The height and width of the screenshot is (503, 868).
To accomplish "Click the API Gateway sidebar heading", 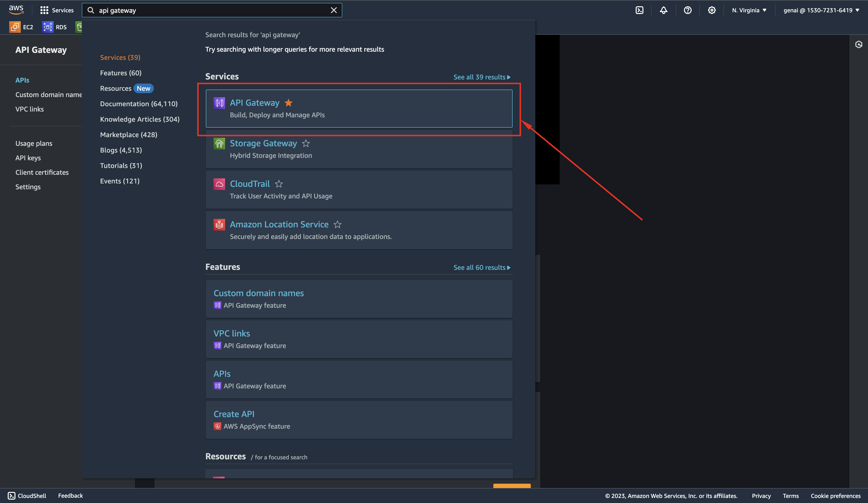I will coord(41,50).
